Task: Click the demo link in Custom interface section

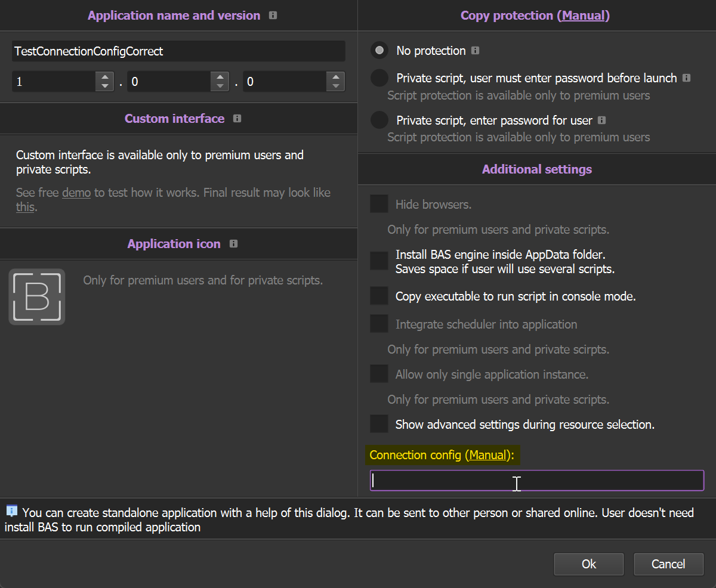Action: [x=76, y=192]
